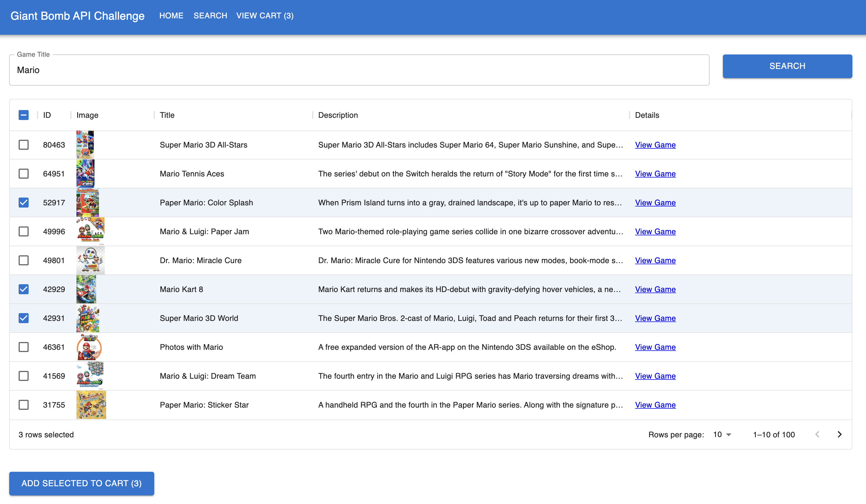
Task: Select the Dr. Mario: Miracle Cure cover image
Action: coord(90,260)
